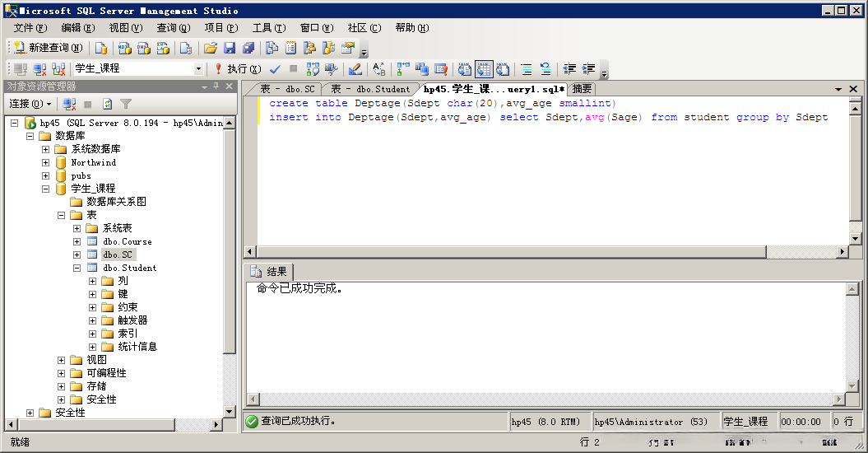
Task: Specify Values for Template Parameters
Action: [379, 69]
